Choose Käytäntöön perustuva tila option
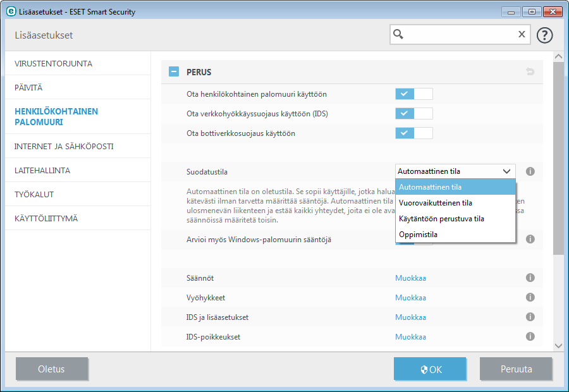Screen dimensions: 569x392 click(x=455, y=219)
